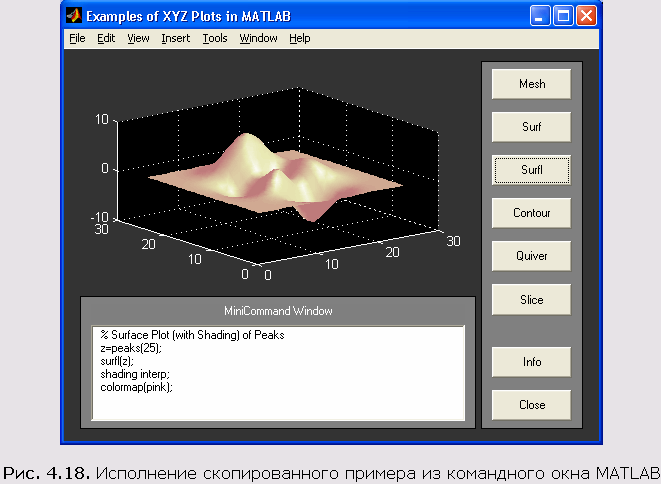Viewport: 661px width, 484px height.
Task: Open the Window menu
Action: tap(258, 38)
